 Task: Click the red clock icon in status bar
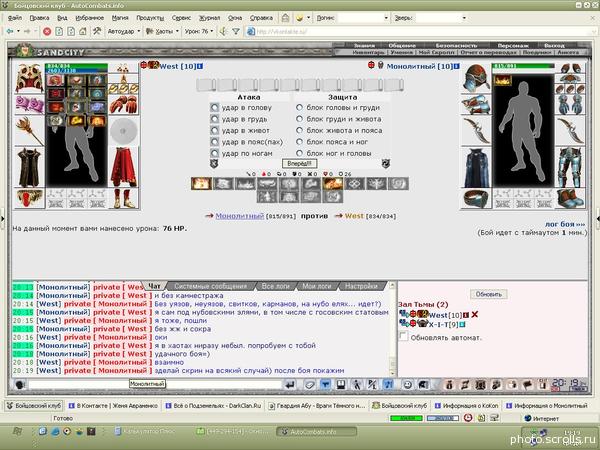point(468,418)
